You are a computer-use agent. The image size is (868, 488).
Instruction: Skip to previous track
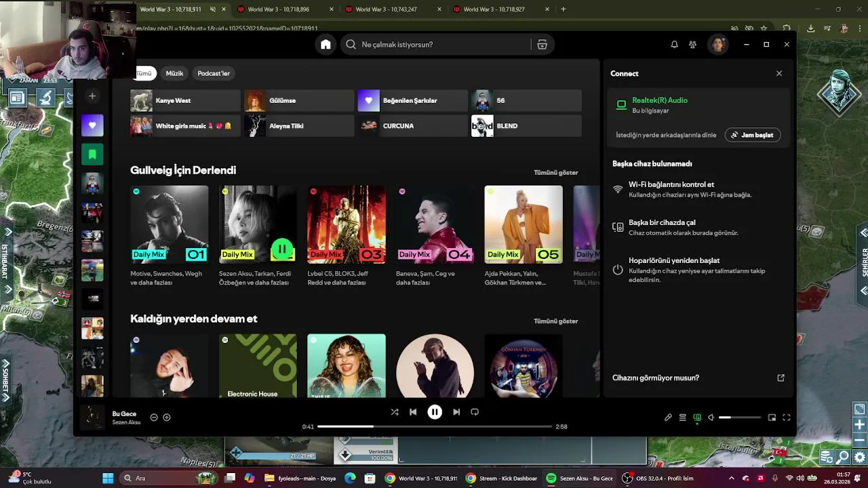click(413, 412)
